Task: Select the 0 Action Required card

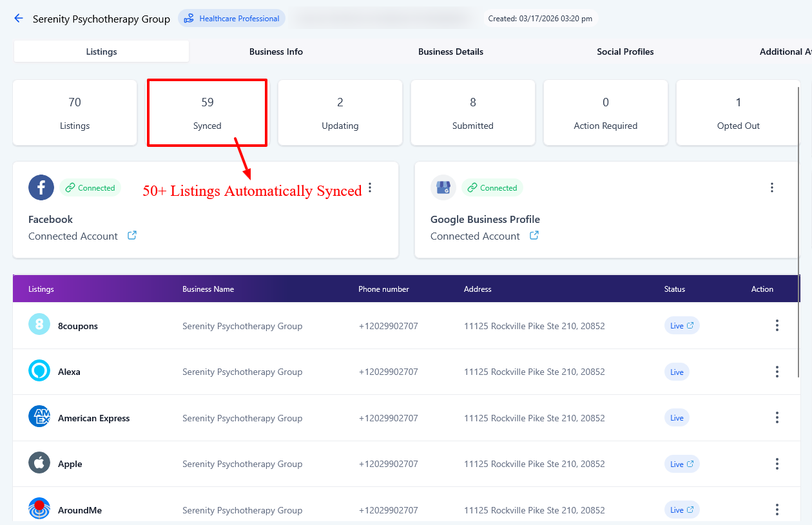Action: pos(606,113)
